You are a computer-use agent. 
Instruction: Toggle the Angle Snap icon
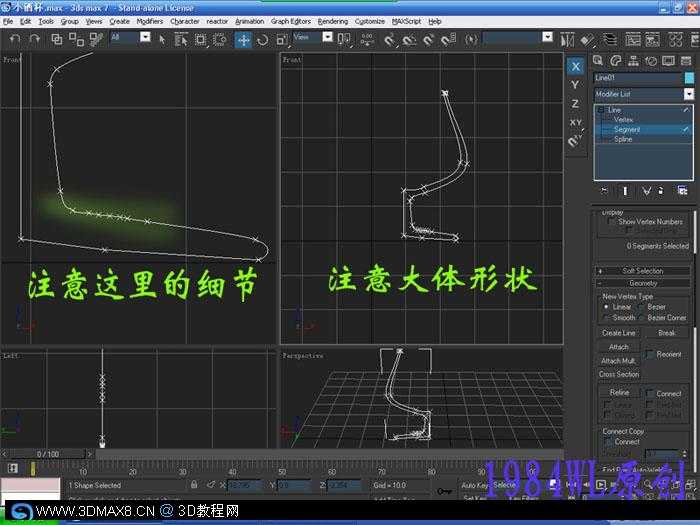pos(409,40)
